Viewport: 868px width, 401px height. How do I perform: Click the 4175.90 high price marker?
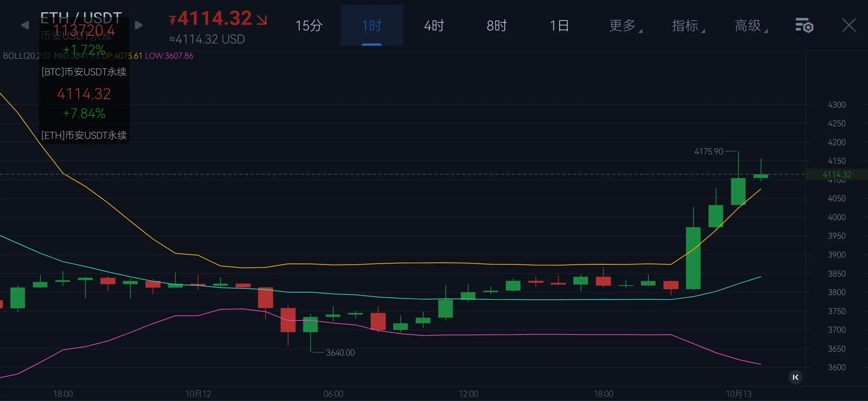click(x=708, y=151)
